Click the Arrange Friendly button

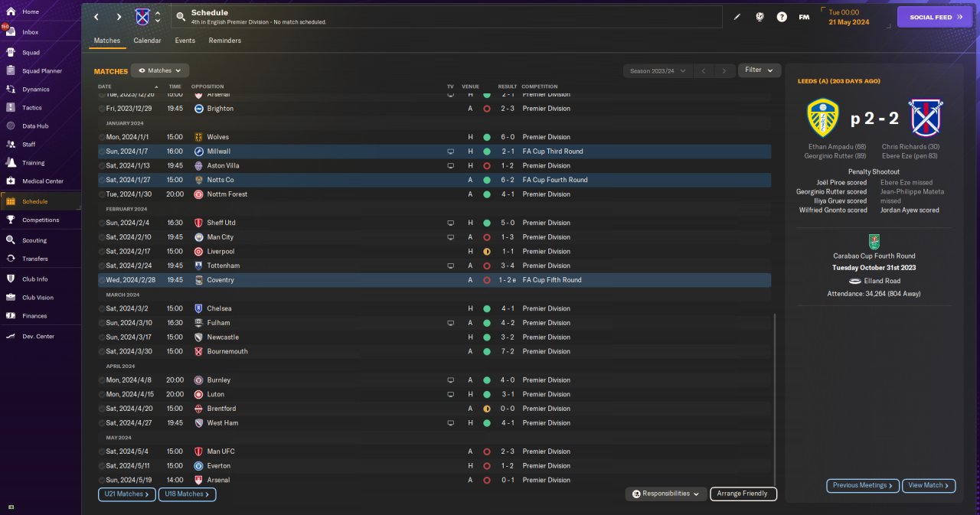(743, 494)
